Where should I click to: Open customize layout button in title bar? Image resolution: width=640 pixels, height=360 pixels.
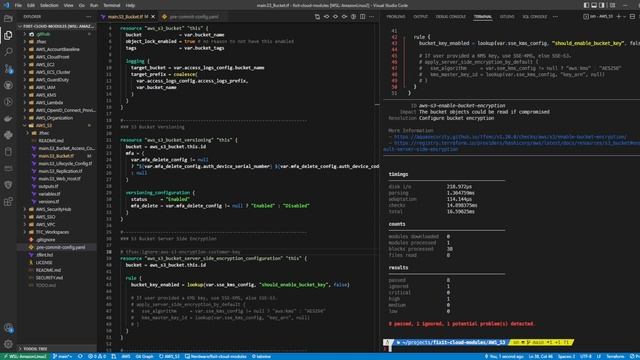pyautogui.click(x=612, y=5)
